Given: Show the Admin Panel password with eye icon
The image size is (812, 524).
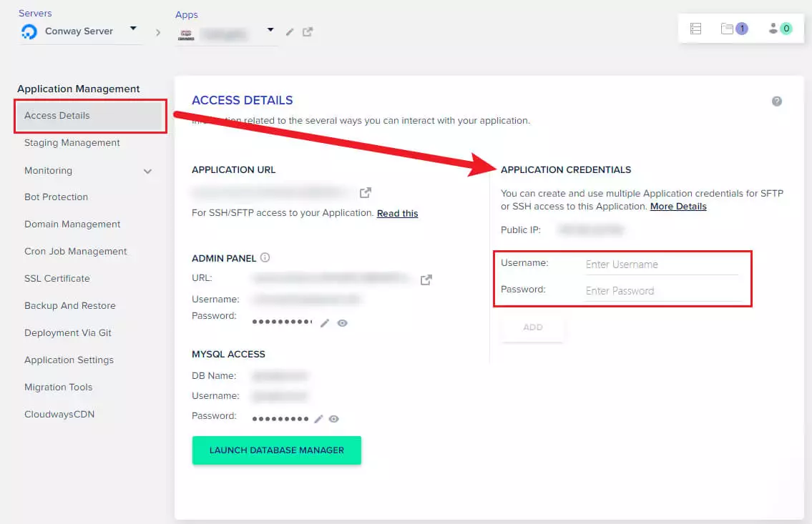Looking at the screenshot, I should pyautogui.click(x=343, y=323).
